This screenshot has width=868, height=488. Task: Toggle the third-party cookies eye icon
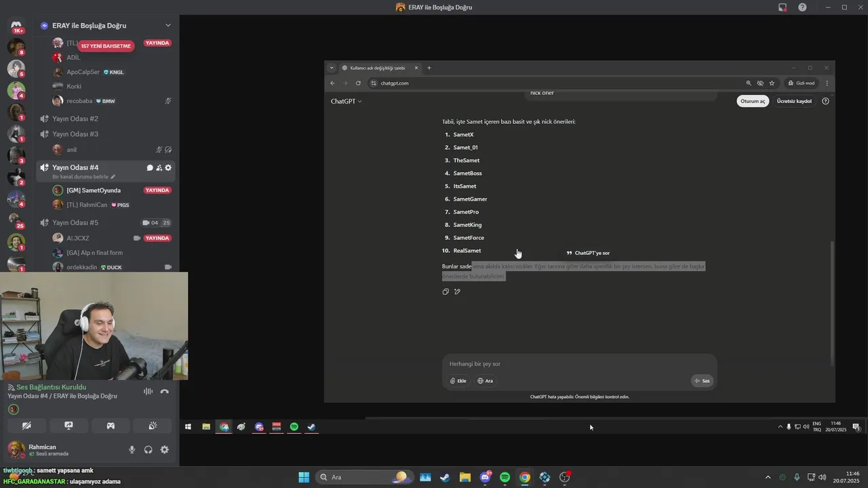pyautogui.click(x=760, y=83)
